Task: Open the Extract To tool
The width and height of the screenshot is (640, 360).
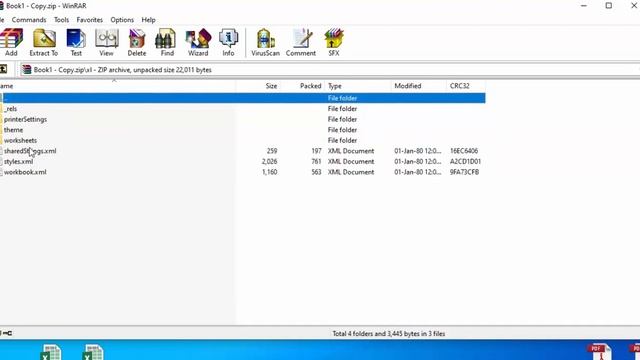Action: (44, 42)
